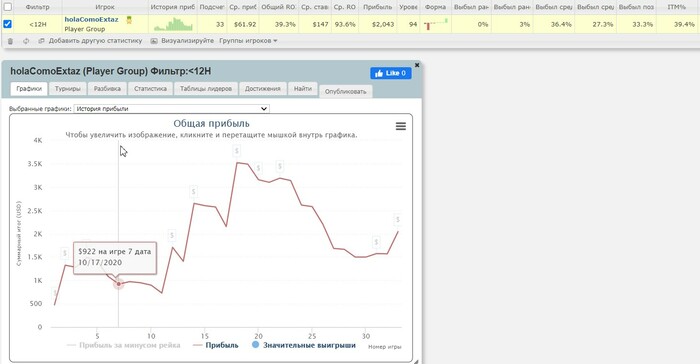Sort by Форма column header
The height and width of the screenshot is (364, 700).
coord(435,7)
